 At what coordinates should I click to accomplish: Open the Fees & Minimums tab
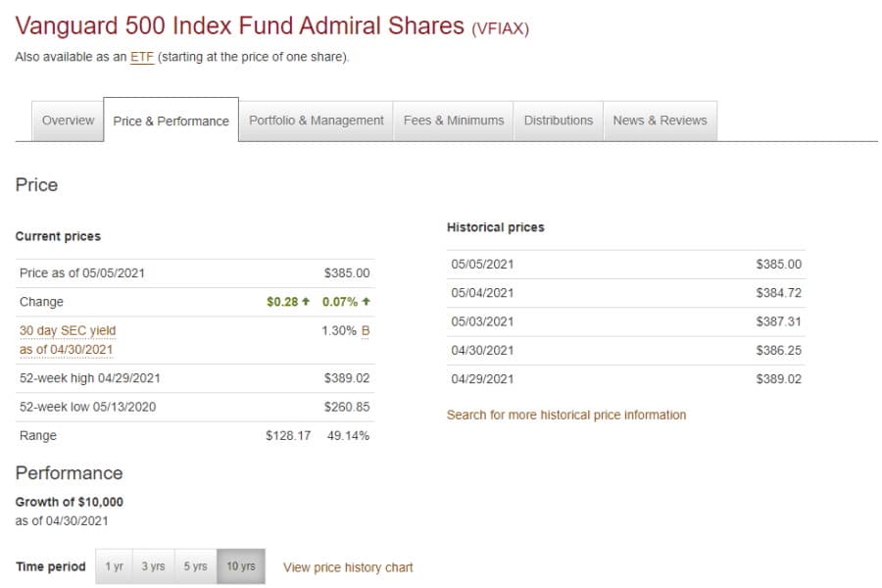(x=453, y=120)
